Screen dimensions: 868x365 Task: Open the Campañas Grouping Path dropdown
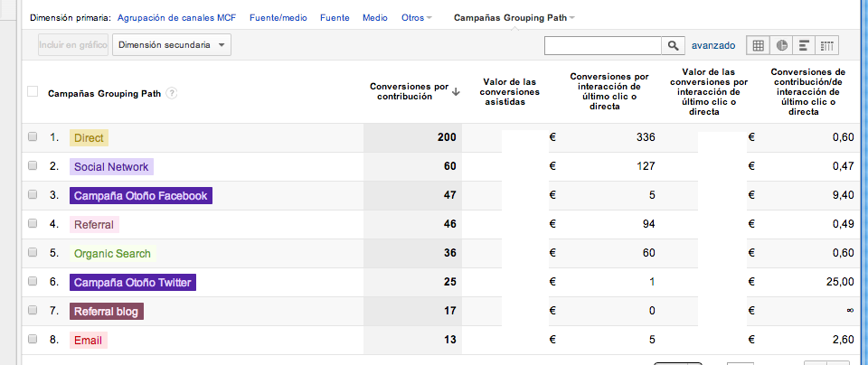[x=514, y=17]
